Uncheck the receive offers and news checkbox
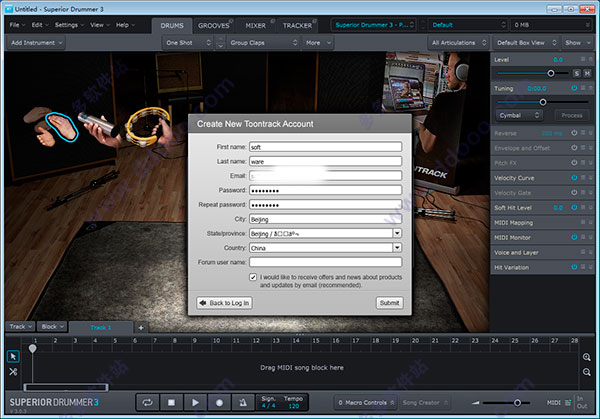Image resolution: width=600 pixels, height=419 pixels. 253,277
